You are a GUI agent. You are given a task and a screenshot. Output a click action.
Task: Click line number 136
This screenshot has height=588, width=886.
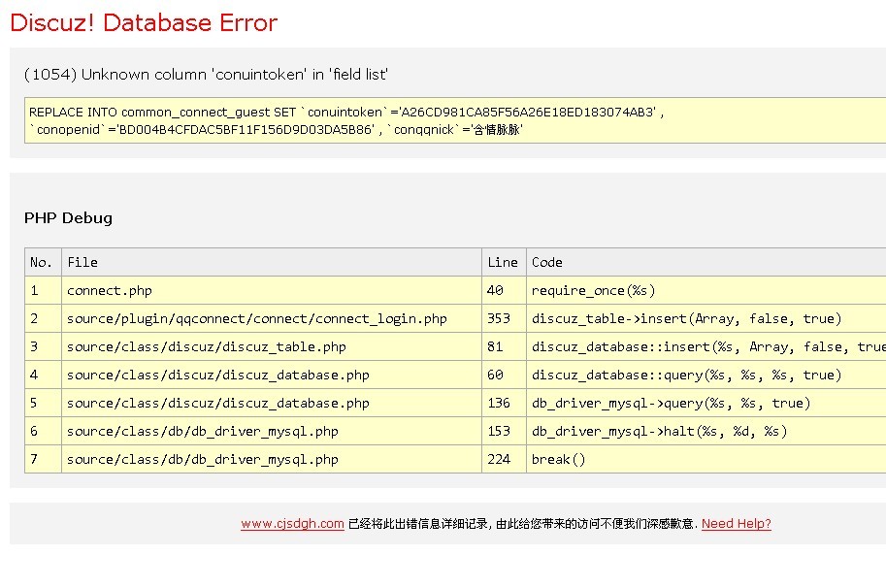(504, 403)
